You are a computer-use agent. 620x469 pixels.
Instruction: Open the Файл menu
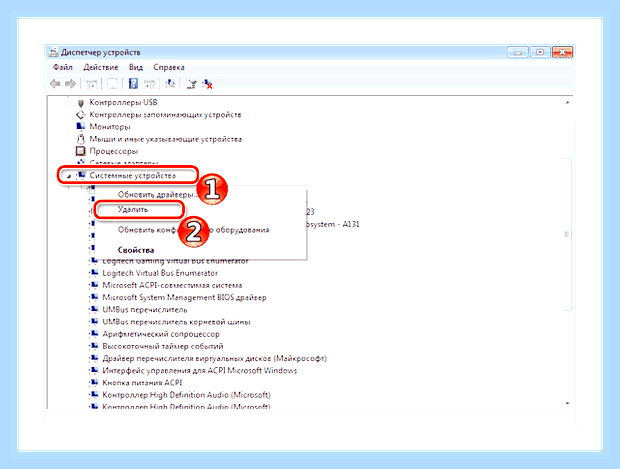coord(62,67)
